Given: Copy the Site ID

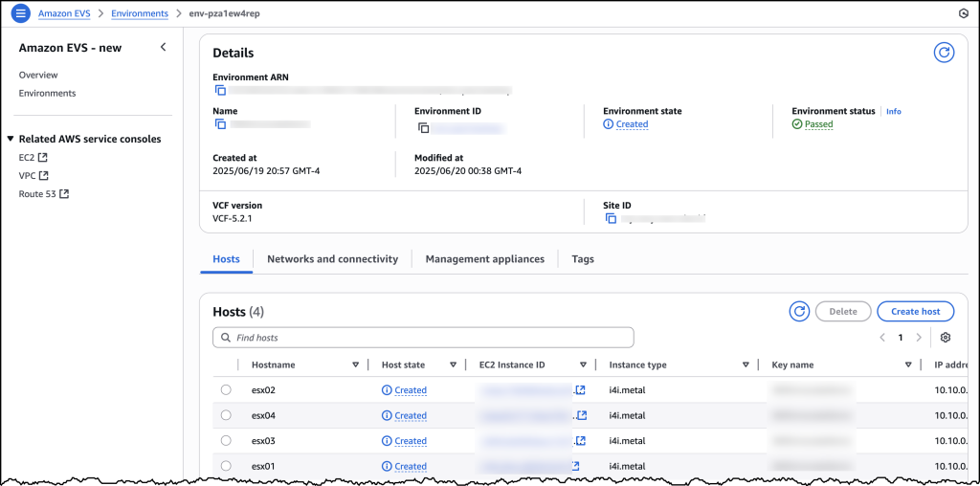Looking at the screenshot, I should 612,218.
